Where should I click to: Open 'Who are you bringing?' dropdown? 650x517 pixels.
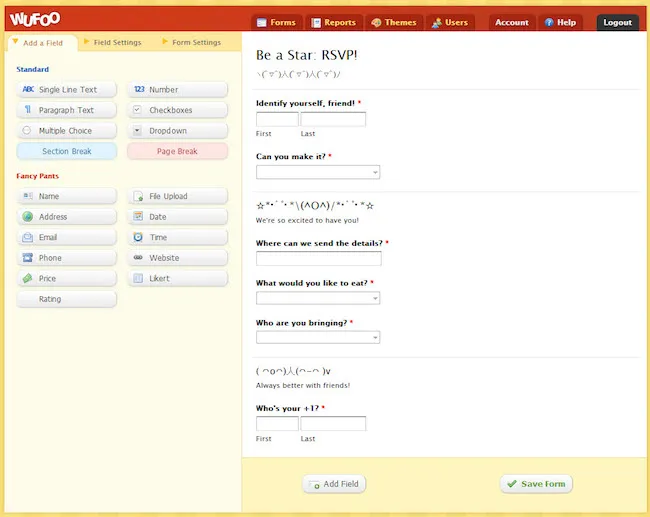[318, 337]
